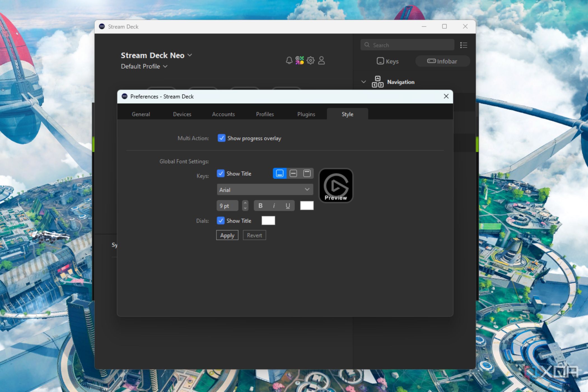Select the Keys view button

[x=388, y=61]
